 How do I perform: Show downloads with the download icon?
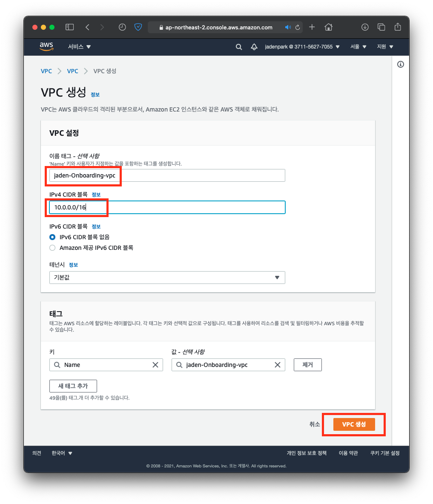coord(365,27)
